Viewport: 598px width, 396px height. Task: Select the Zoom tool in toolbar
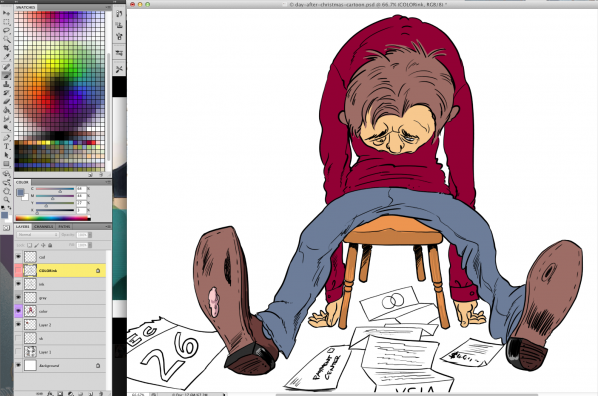[6, 200]
